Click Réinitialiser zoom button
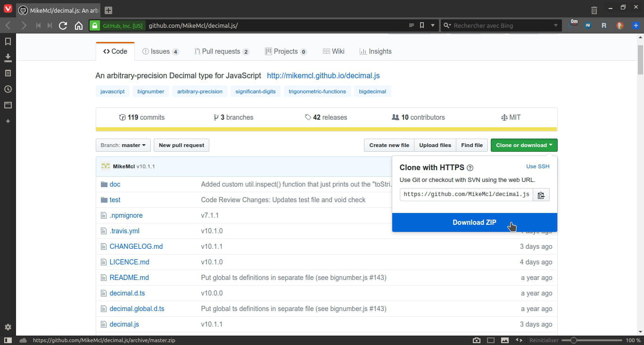The width and height of the screenshot is (644, 345). pos(544,340)
